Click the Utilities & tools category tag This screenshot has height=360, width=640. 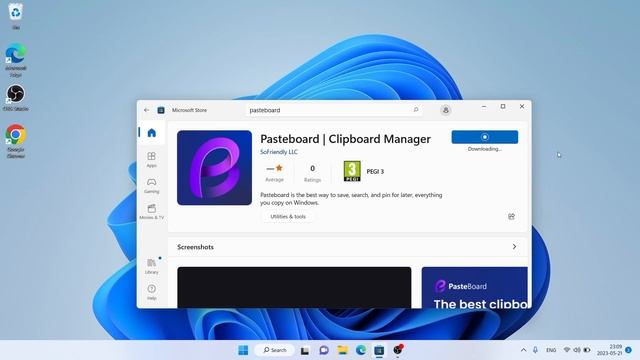tap(288, 216)
